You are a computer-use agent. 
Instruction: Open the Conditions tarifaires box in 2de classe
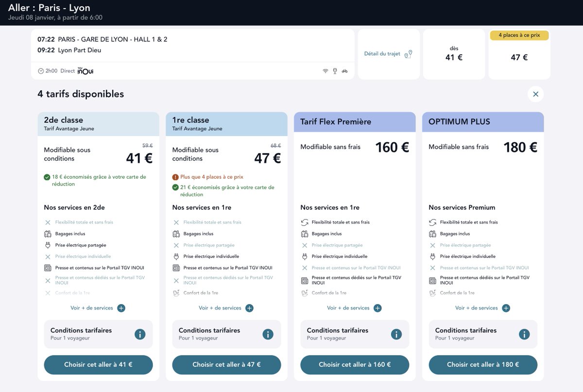98,334
